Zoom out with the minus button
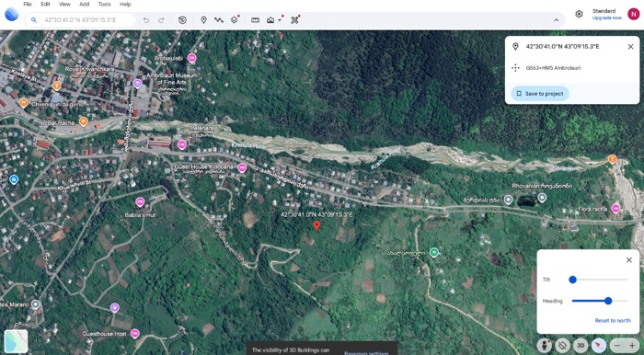 (617, 346)
